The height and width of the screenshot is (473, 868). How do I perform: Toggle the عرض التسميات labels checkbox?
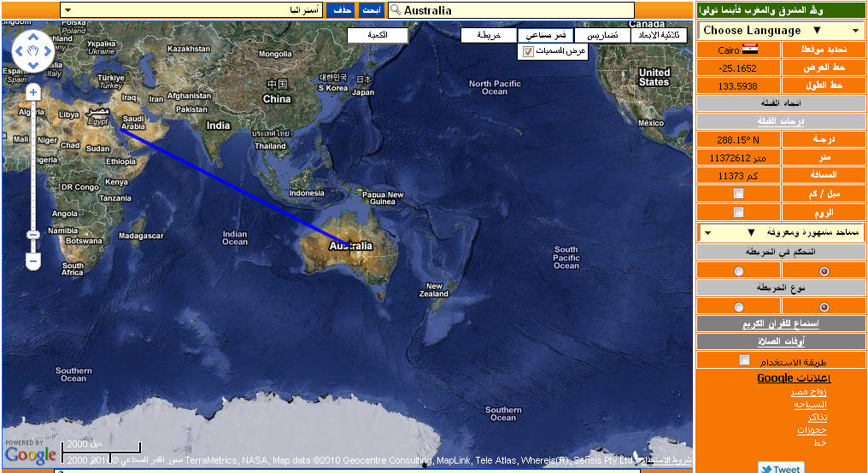tap(528, 52)
